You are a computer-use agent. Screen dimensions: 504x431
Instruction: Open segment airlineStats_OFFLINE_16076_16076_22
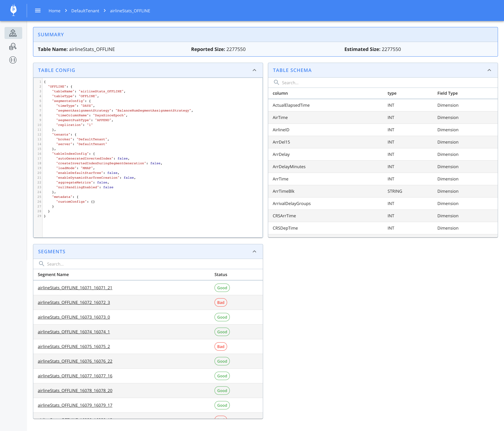coord(75,361)
